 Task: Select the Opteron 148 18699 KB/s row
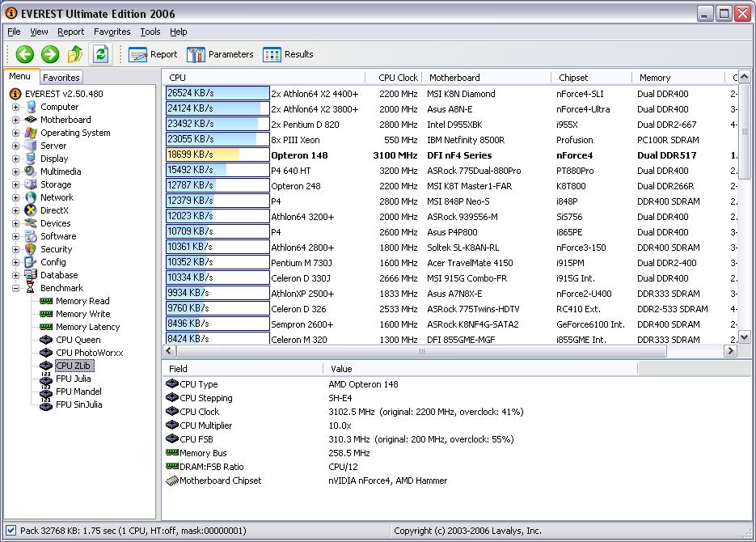click(451, 155)
